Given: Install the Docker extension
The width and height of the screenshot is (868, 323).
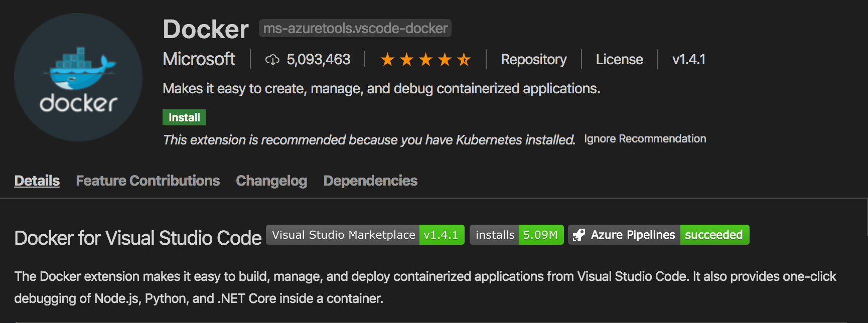Looking at the screenshot, I should click(184, 117).
